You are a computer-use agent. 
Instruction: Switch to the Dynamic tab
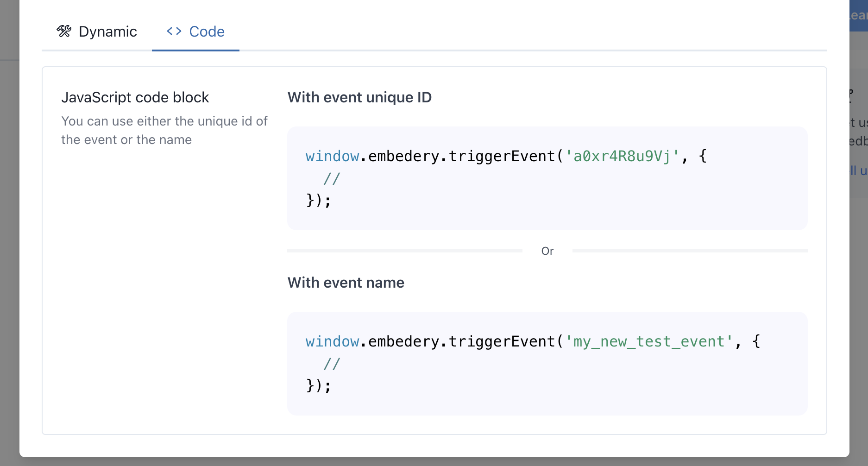[x=96, y=31]
